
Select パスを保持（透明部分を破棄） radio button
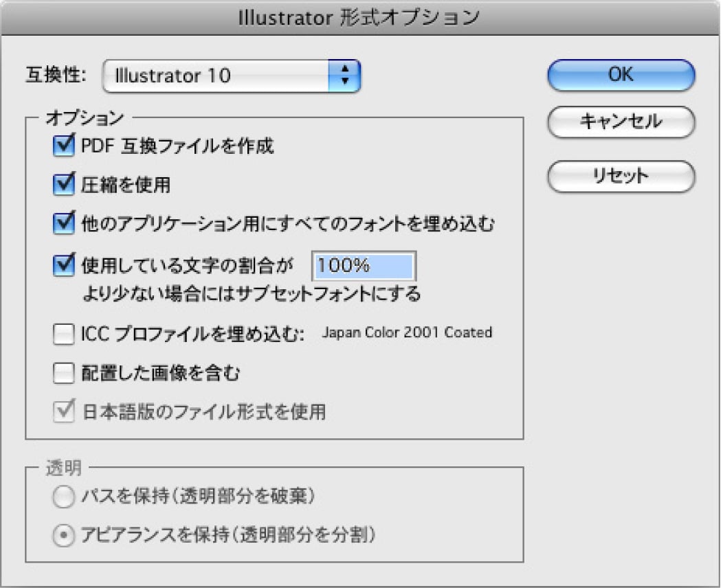[x=64, y=497]
